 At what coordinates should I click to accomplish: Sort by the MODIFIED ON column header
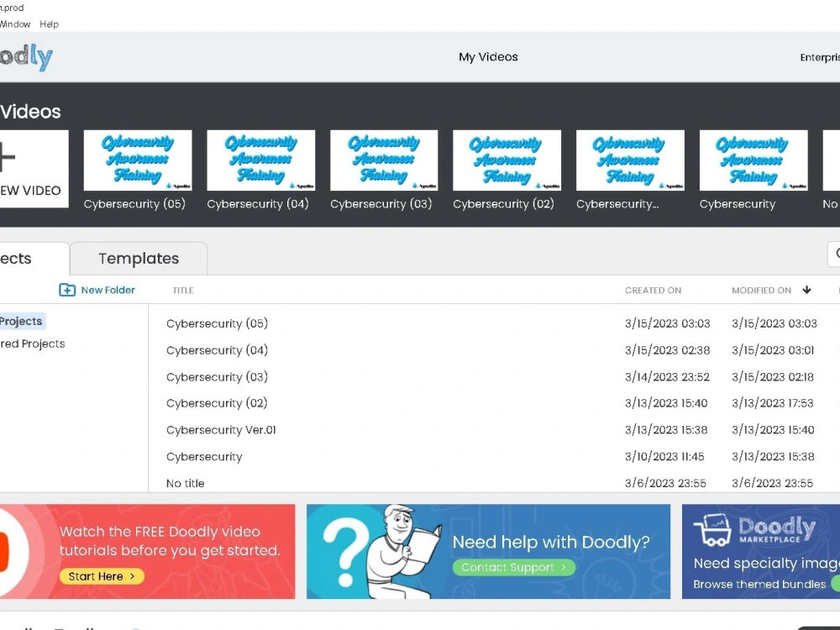(x=761, y=291)
